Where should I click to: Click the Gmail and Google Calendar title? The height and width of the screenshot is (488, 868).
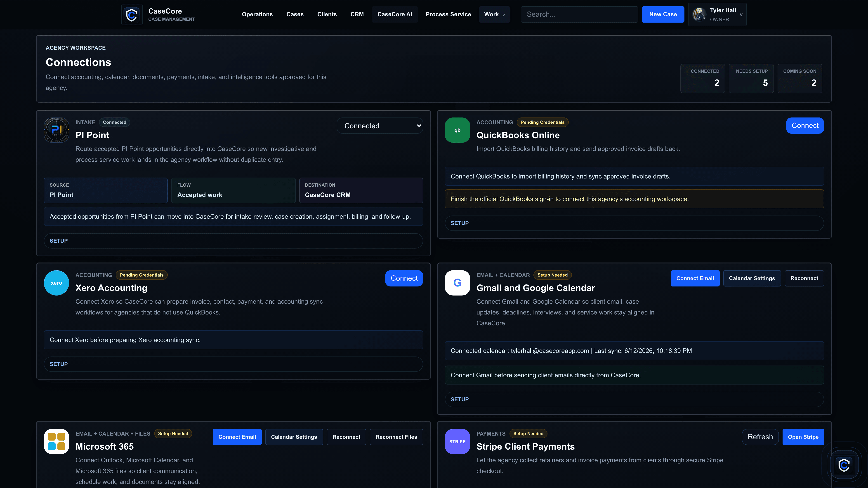[x=535, y=288]
